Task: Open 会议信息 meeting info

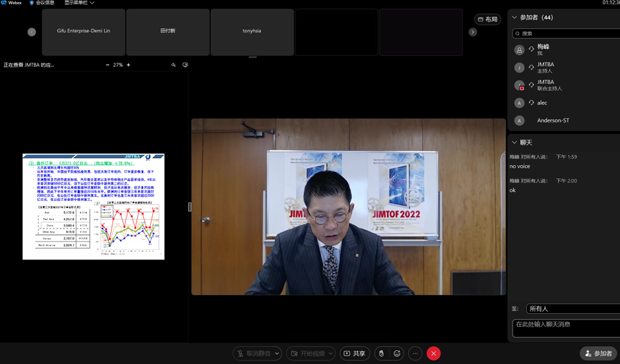Action: pyautogui.click(x=41, y=3)
